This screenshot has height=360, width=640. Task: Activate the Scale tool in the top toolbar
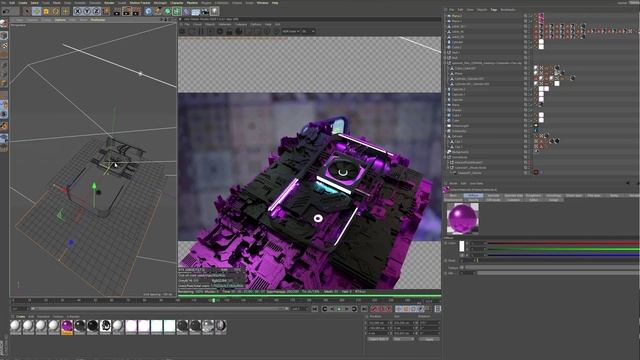[46, 11]
